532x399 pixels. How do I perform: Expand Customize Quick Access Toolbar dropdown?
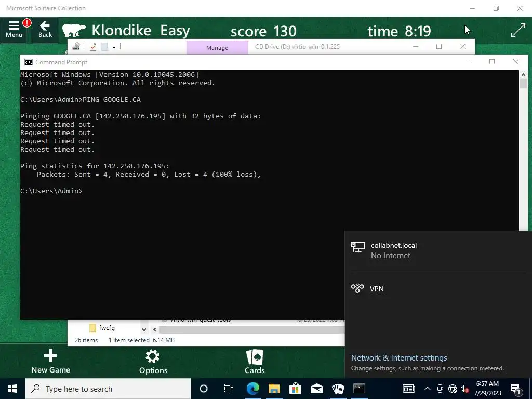(114, 47)
